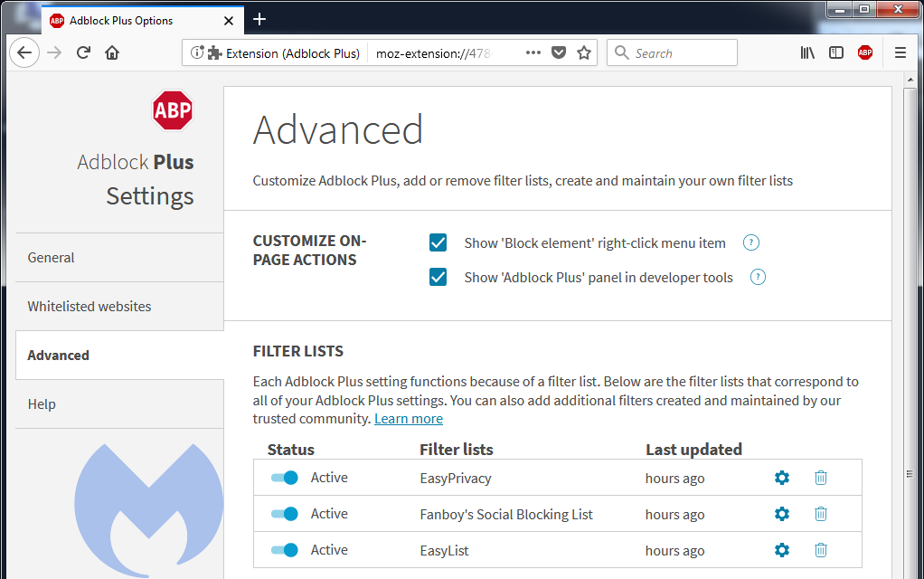This screenshot has height=579, width=924.
Task: Show help for developer tools panel option
Action: [758, 277]
